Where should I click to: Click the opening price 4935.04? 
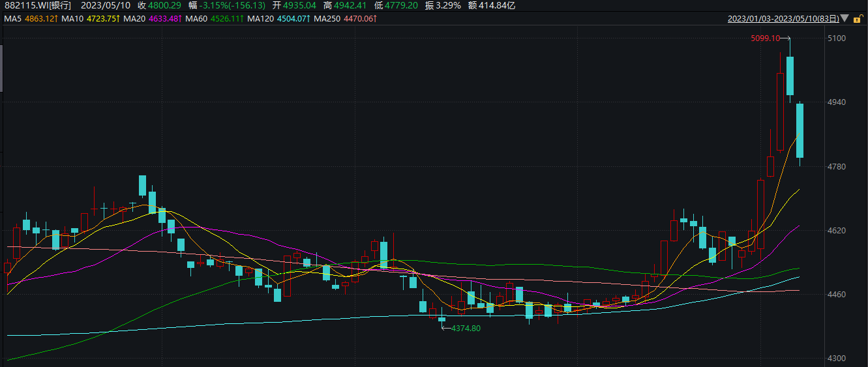pyautogui.click(x=300, y=5)
